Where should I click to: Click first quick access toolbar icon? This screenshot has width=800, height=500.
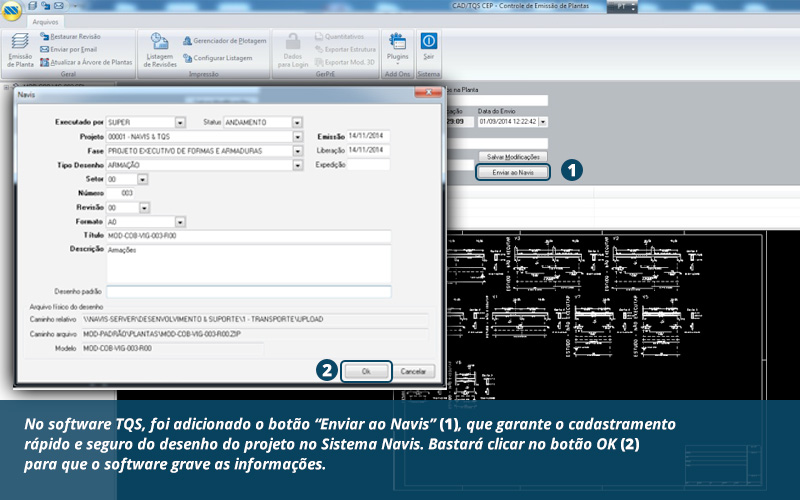click(33, 6)
